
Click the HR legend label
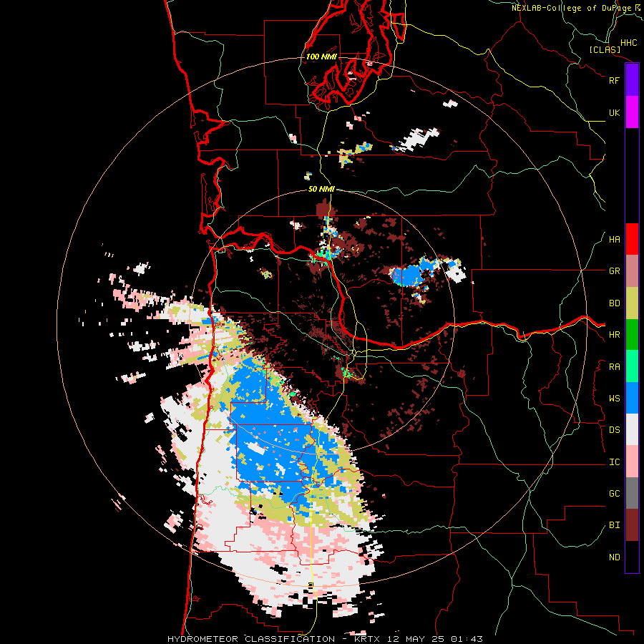click(614, 335)
